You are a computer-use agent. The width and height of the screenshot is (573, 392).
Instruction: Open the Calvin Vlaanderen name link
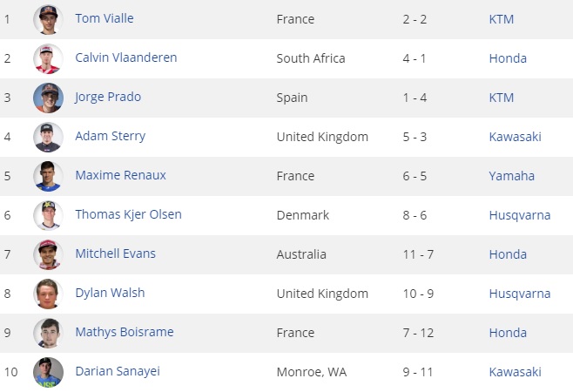click(x=125, y=57)
